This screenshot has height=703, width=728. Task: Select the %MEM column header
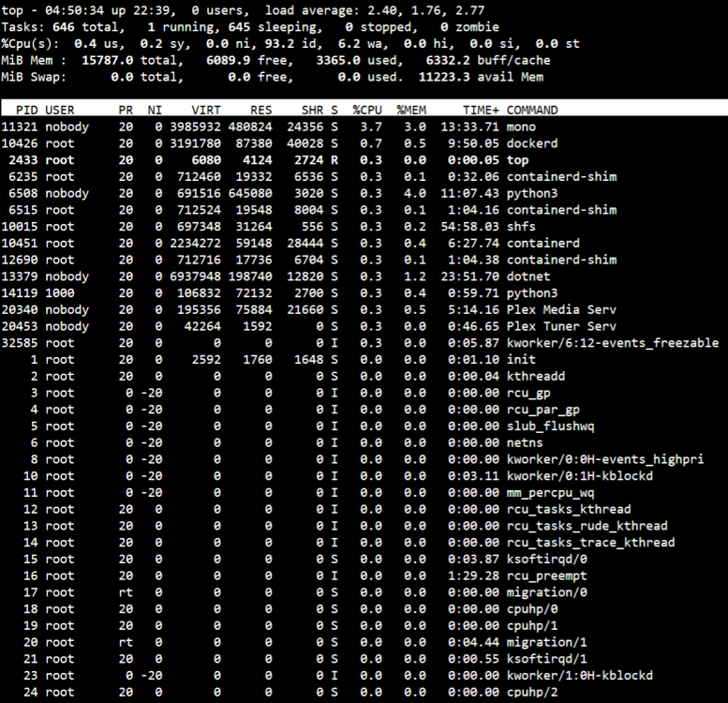pyautogui.click(x=411, y=110)
